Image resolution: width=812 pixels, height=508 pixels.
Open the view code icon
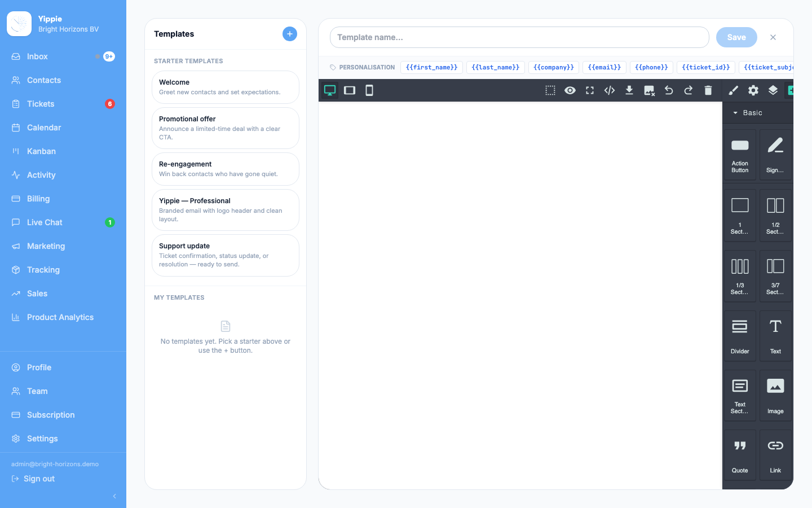pyautogui.click(x=610, y=90)
